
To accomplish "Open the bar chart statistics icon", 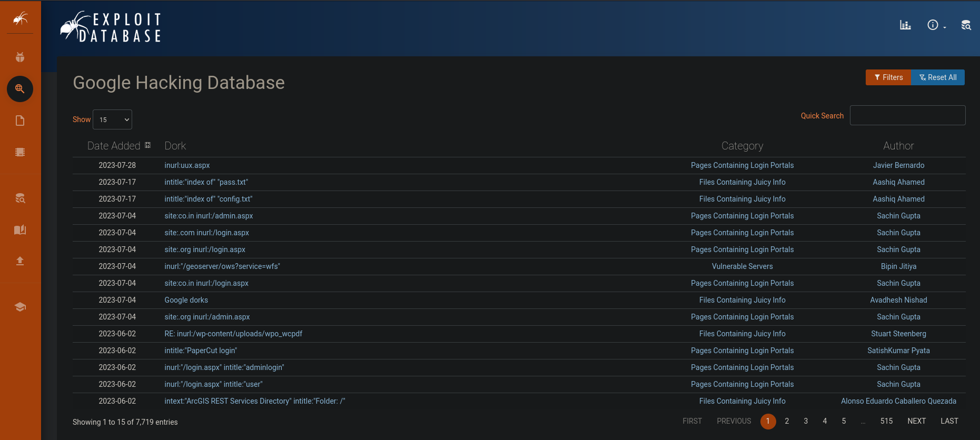I will point(905,25).
